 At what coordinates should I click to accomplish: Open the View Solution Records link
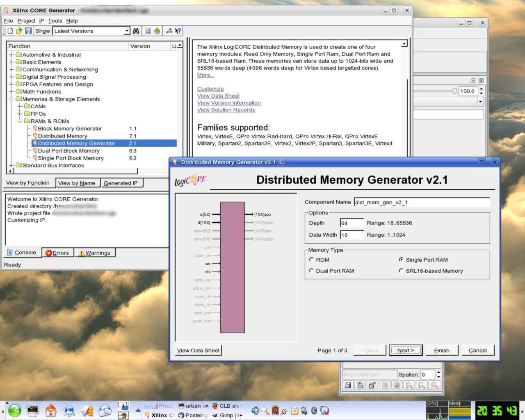pyautogui.click(x=226, y=110)
